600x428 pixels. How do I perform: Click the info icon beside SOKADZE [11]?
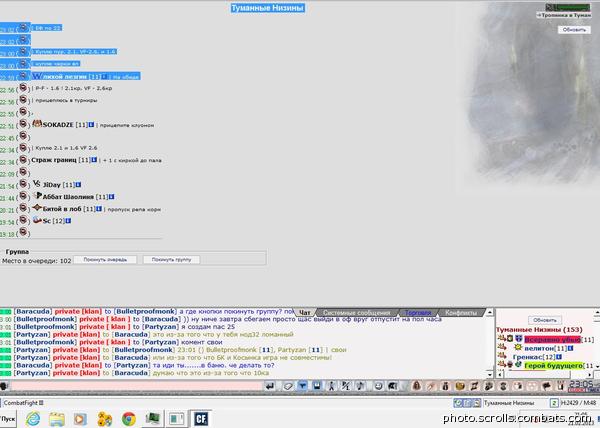coord(91,124)
